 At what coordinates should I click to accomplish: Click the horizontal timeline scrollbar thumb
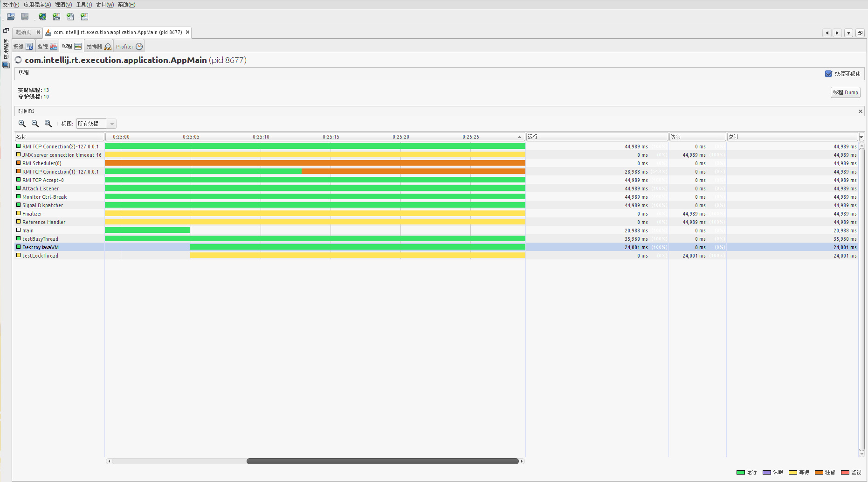tap(382, 461)
